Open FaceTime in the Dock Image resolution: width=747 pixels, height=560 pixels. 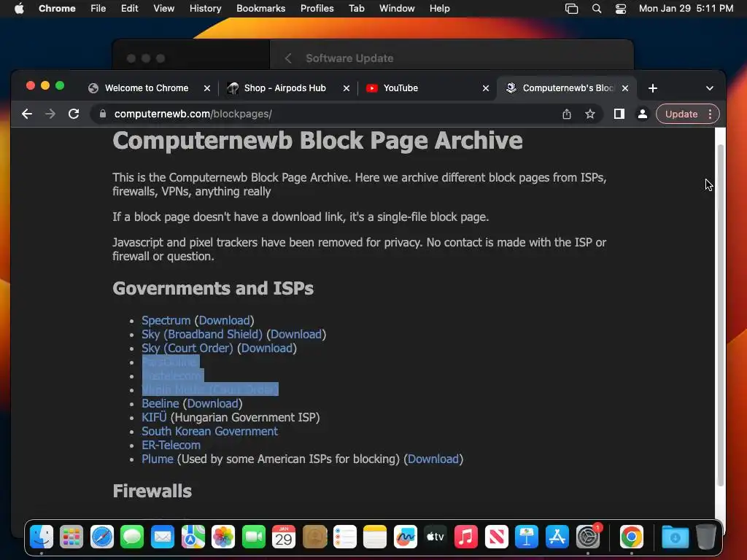pyautogui.click(x=253, y=537)
